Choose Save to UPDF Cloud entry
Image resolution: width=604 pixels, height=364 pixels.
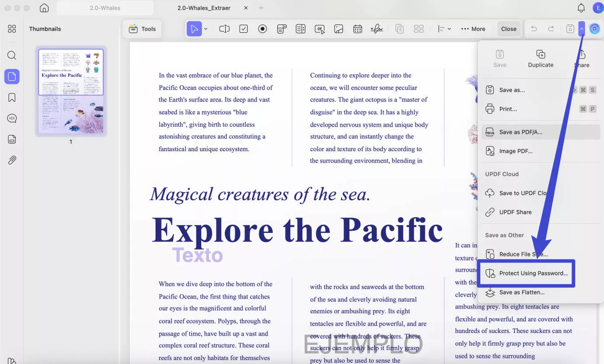[541, 193]
